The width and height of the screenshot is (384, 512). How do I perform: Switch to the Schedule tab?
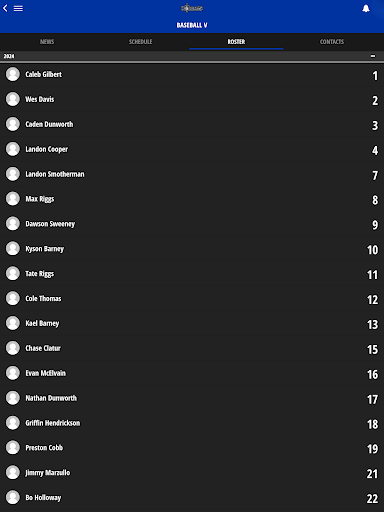pyautogui.click(x=141, y=42)
